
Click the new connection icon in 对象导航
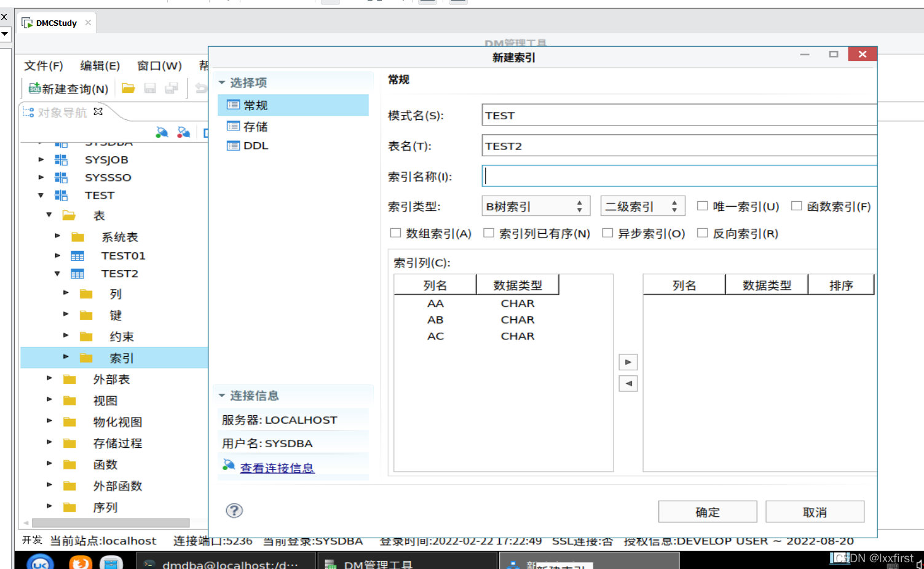pos(162,132)
